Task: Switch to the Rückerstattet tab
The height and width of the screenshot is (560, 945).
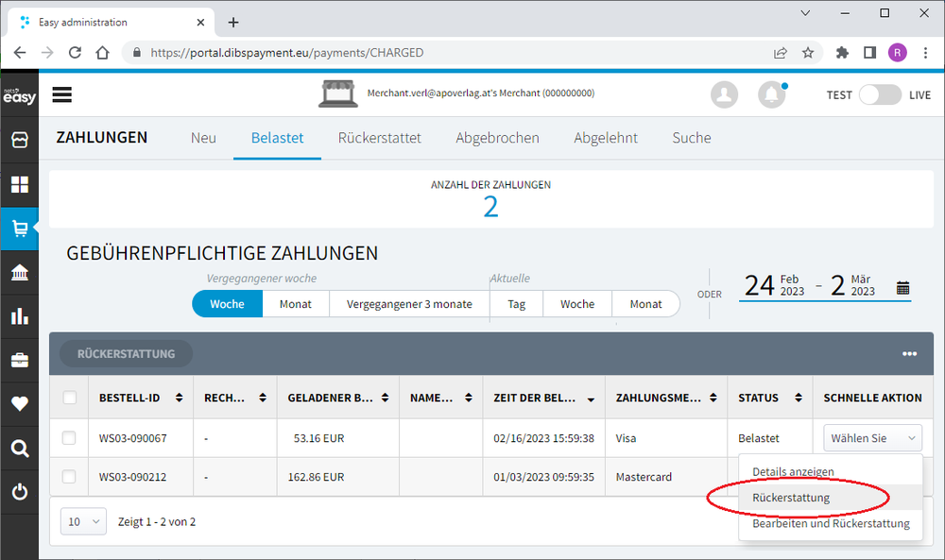Action: coord(379,138)
